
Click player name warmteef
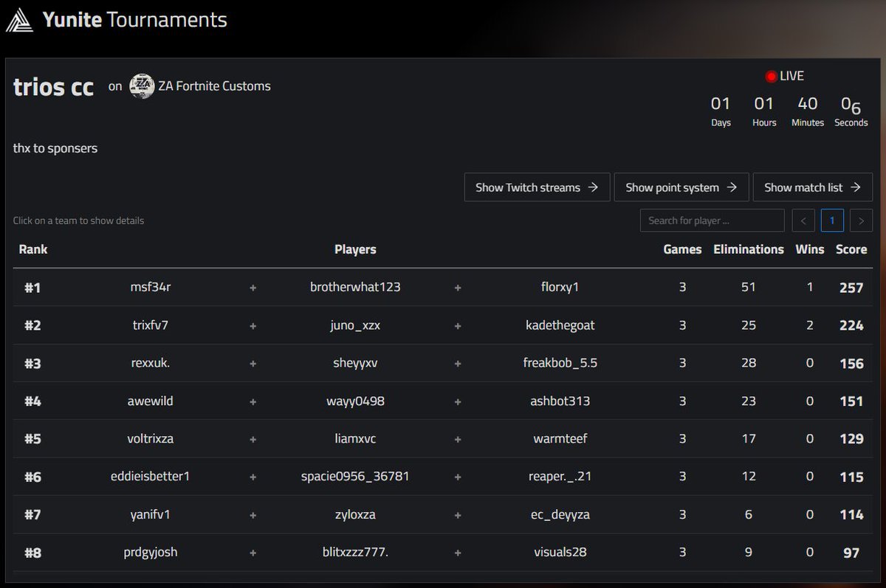[x=560, y=439]
